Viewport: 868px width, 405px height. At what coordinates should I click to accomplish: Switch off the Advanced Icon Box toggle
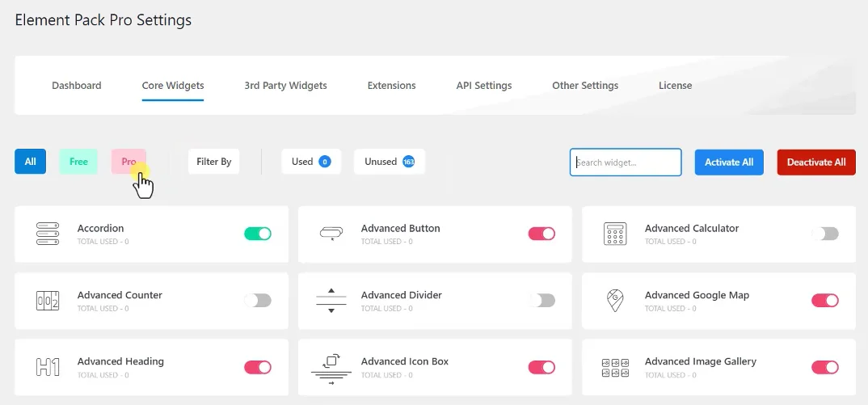(541, 367)
